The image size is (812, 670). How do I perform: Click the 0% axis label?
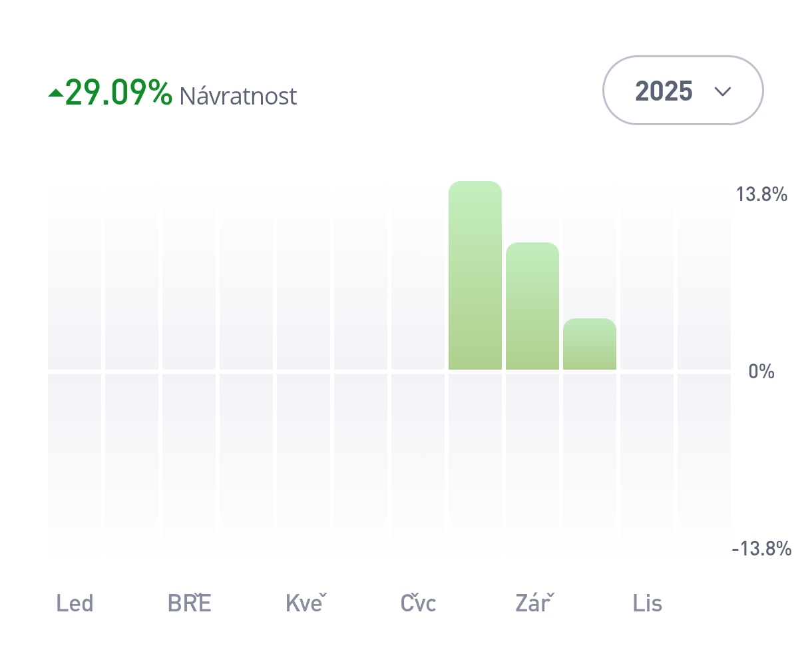click(x=761, y=372)
